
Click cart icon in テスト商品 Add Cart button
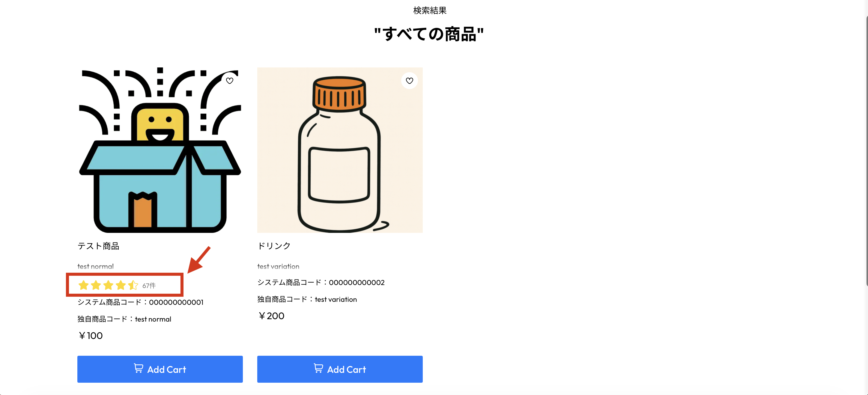pyautogui.click(x=138, y=368)
